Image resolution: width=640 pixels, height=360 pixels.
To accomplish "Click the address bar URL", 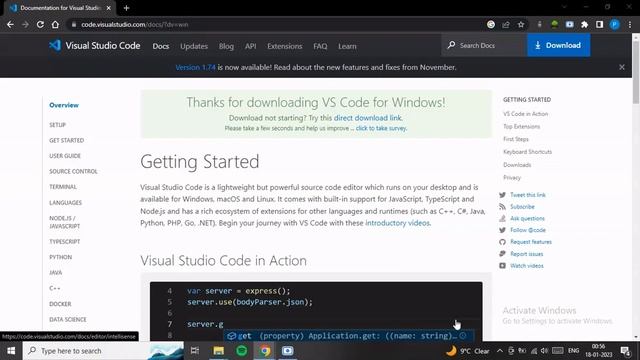I will pos(135,24).
